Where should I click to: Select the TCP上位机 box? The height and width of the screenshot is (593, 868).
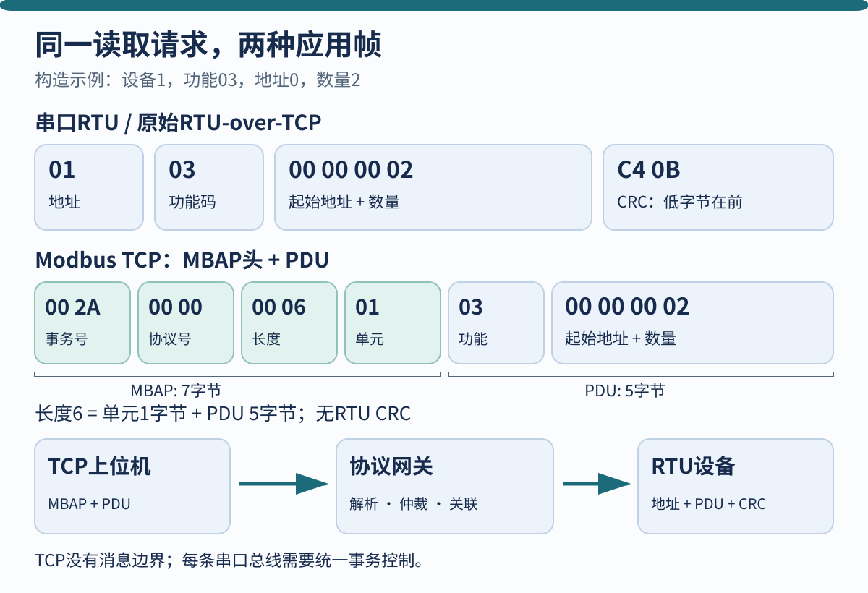point(132,486)
